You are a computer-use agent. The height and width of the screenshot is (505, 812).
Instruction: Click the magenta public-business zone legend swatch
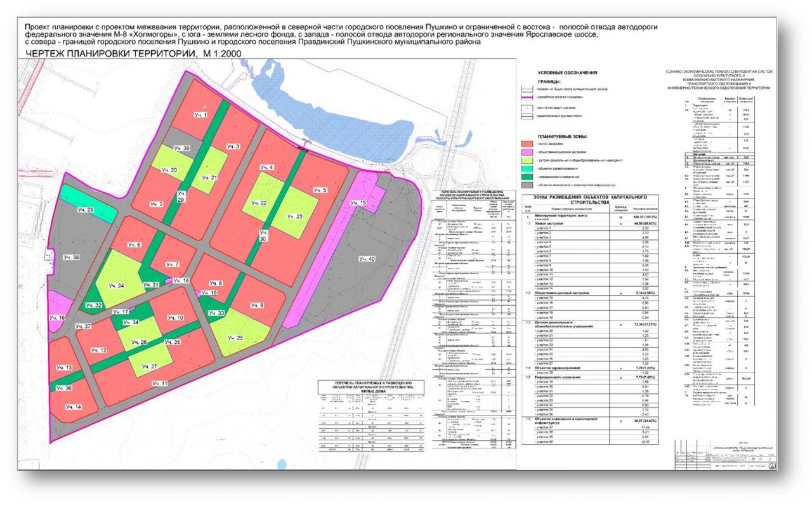tap(527, 152)
